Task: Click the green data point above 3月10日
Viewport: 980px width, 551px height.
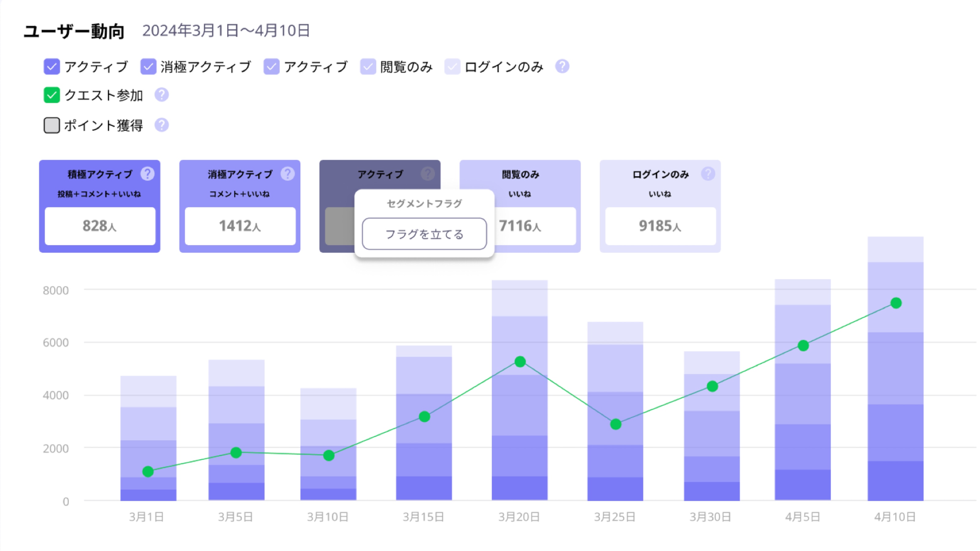Action: click(329, 456)
